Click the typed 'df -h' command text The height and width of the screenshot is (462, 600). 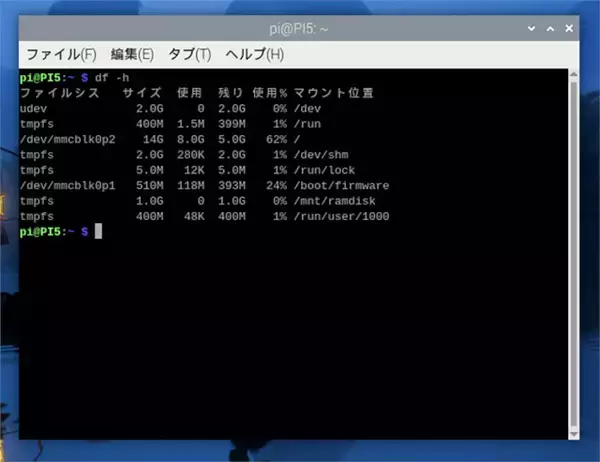[x=112, y=78]
